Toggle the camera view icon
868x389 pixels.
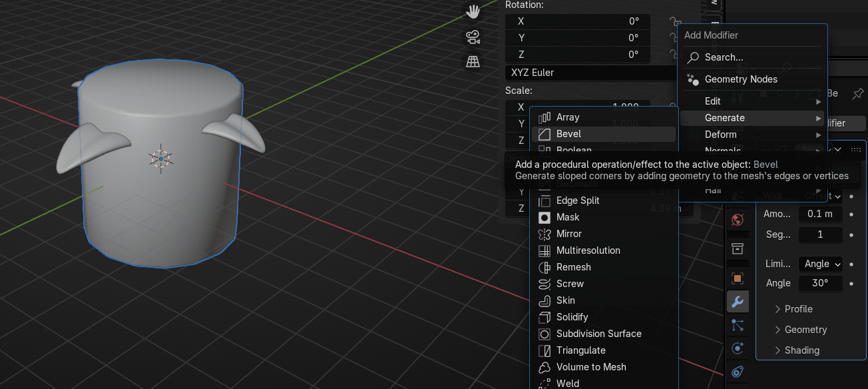pyautogui.click(x=473, y=37)
